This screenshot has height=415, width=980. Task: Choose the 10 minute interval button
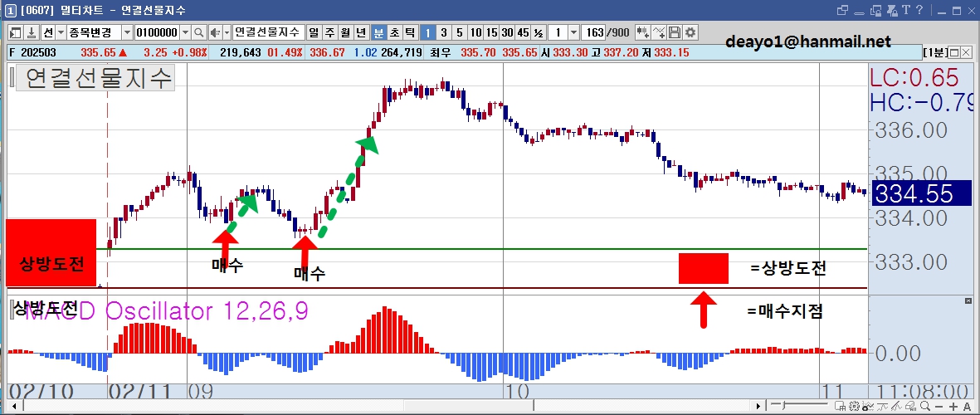(x=475, y=32)
